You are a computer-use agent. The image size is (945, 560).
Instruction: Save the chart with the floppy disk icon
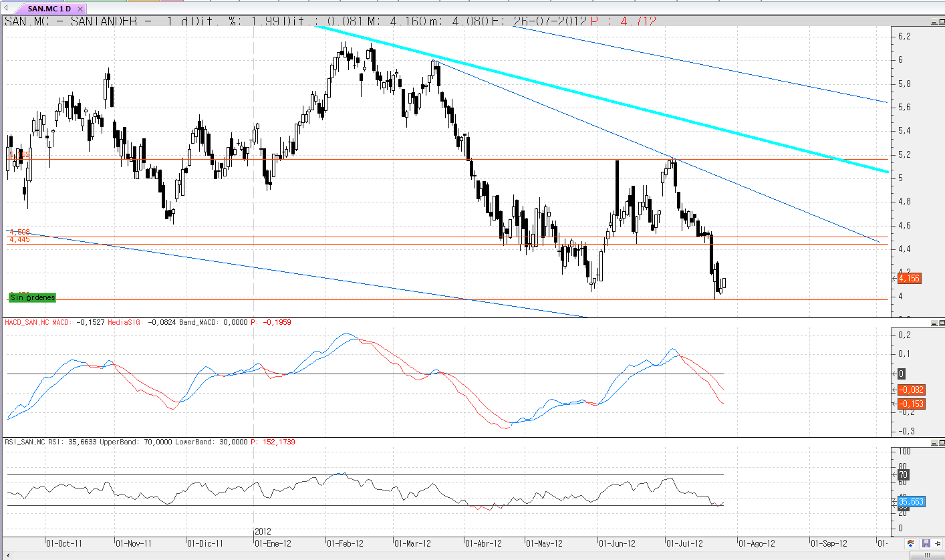[926, 543]
